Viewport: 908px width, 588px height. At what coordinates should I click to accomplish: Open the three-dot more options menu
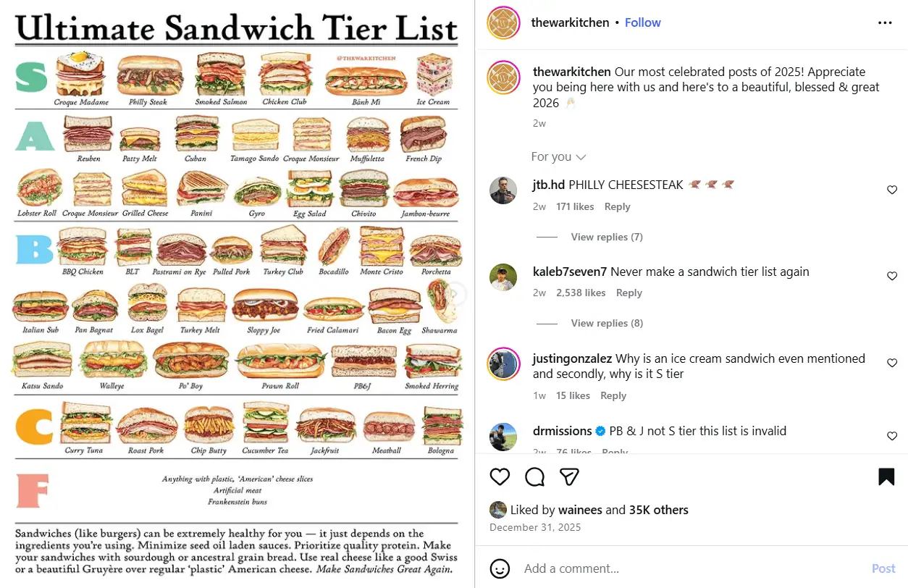tap(885, 23)
